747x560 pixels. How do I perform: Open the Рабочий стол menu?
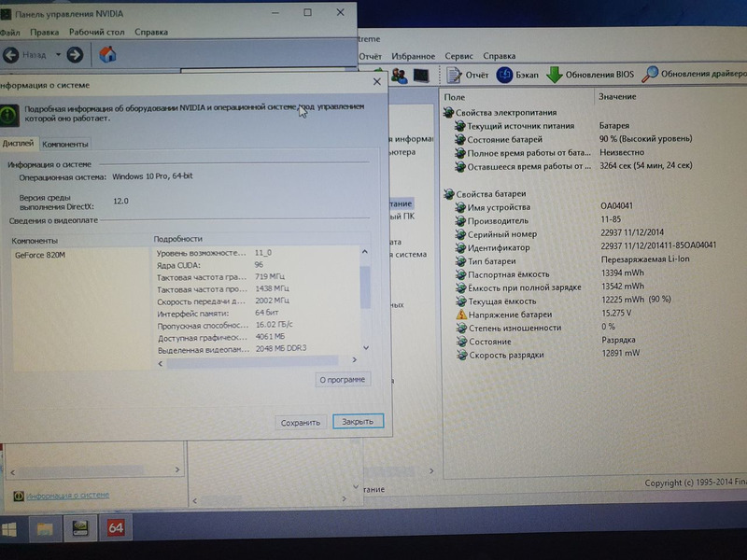coord(97,33)
